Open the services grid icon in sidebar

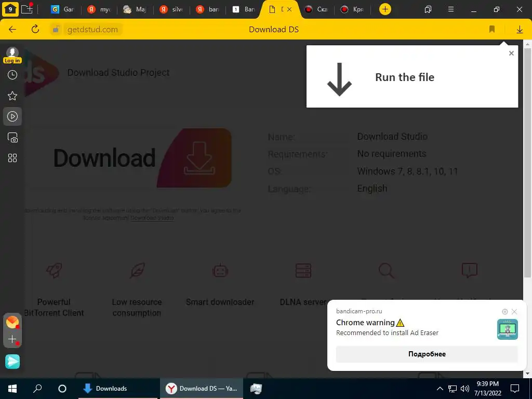(x=12, y=158)
